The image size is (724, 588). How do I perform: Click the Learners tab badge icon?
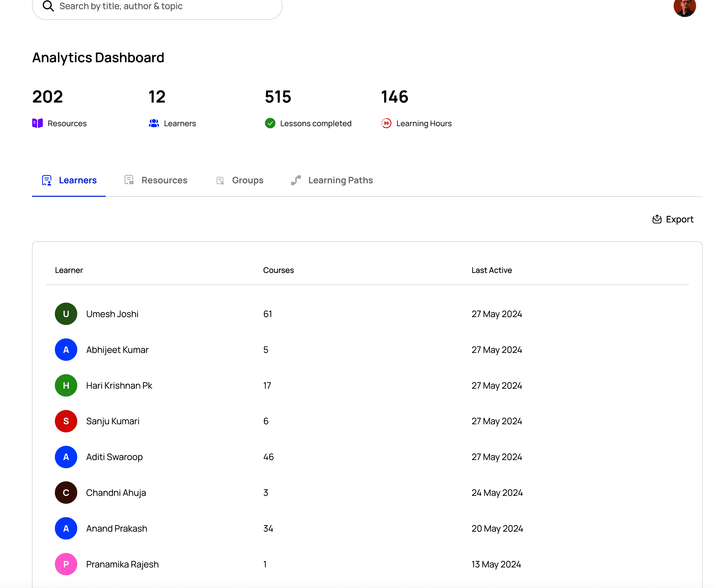46,180
